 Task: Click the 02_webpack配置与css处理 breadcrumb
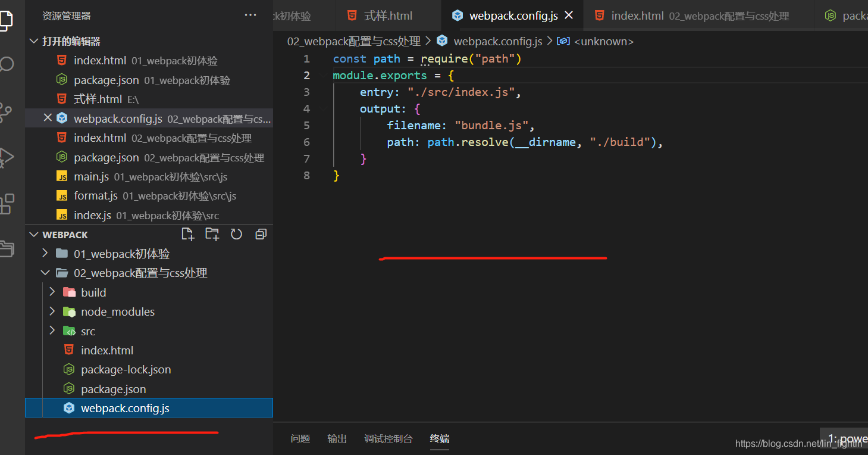(354, 41)
